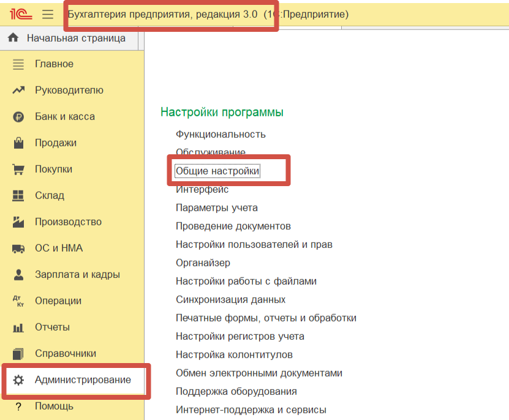
Task: Open Настройки пользователей и прав link
Action: tap(254, 244)
